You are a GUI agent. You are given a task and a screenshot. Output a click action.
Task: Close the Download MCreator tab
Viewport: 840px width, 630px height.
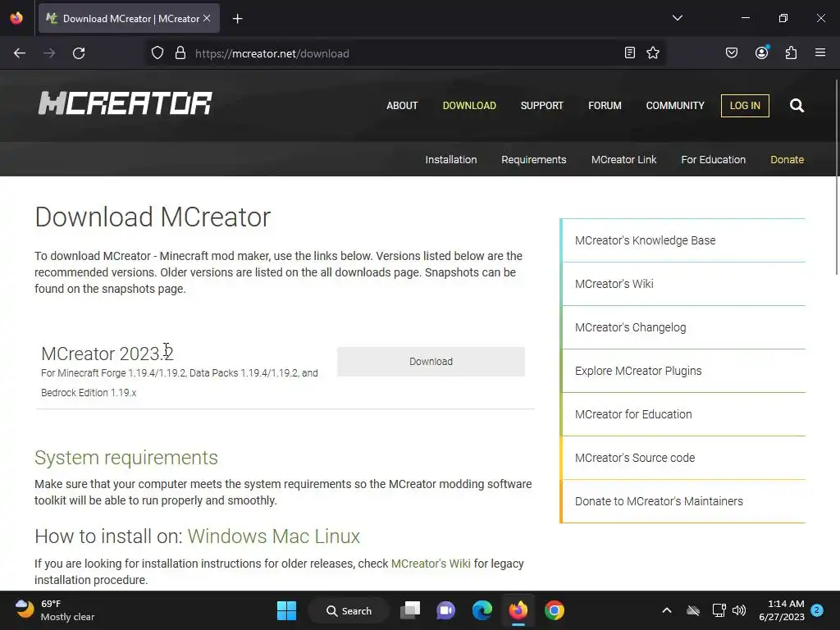coord(207,18)
